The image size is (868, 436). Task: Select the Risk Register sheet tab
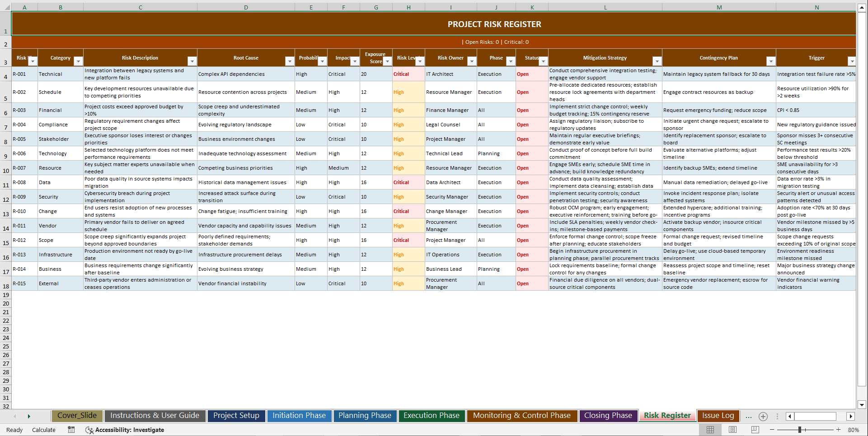tap(667, 416)
